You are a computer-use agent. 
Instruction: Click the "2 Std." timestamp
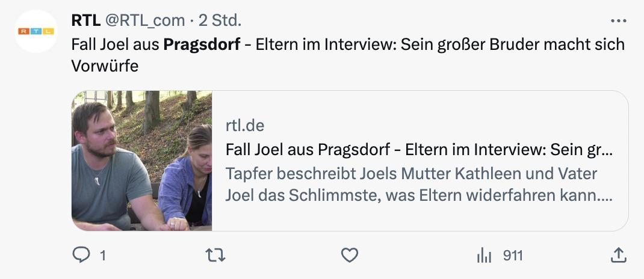[220, 20]
